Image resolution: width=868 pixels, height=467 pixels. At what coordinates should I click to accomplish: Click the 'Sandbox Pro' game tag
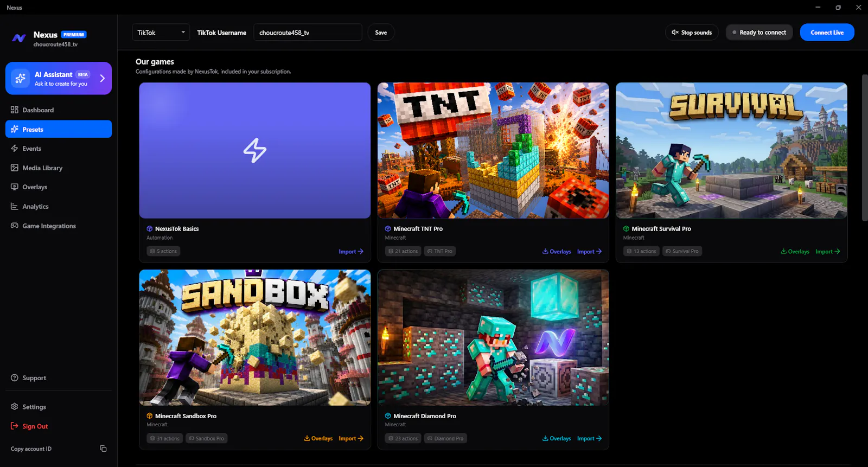(207, 438)
